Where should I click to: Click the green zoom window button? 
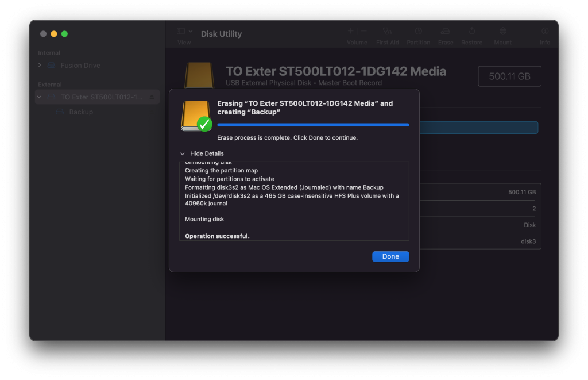click(x=64, y=34)
